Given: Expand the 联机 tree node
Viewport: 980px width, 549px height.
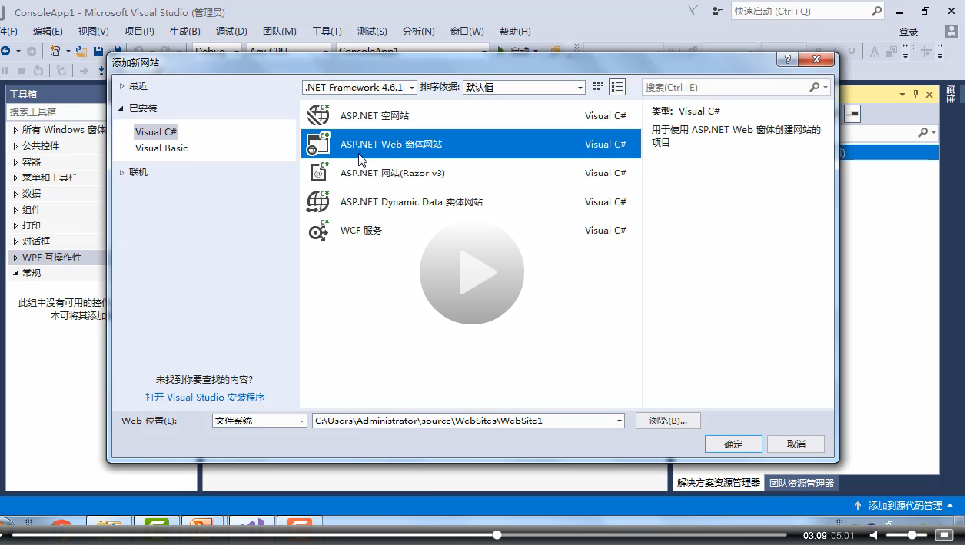Looking at the screenshot, I should point(121,173).
